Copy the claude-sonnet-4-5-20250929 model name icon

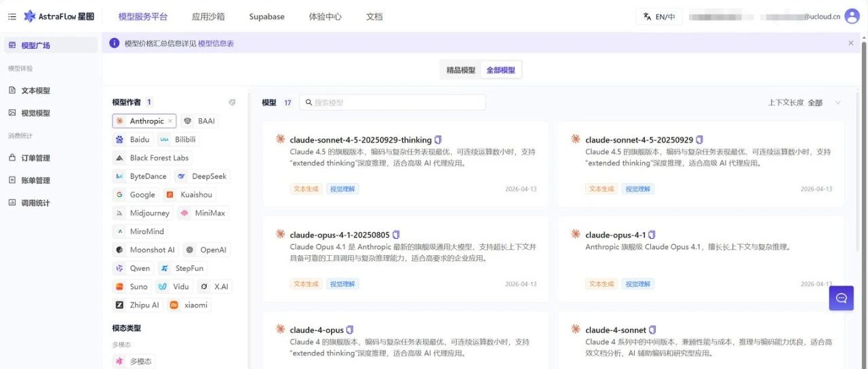(700, 140)
